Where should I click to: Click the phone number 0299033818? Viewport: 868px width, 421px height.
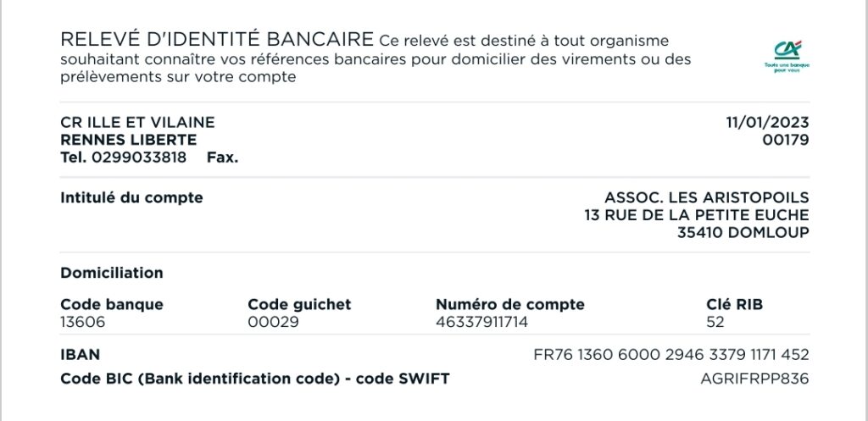(139, 158)
